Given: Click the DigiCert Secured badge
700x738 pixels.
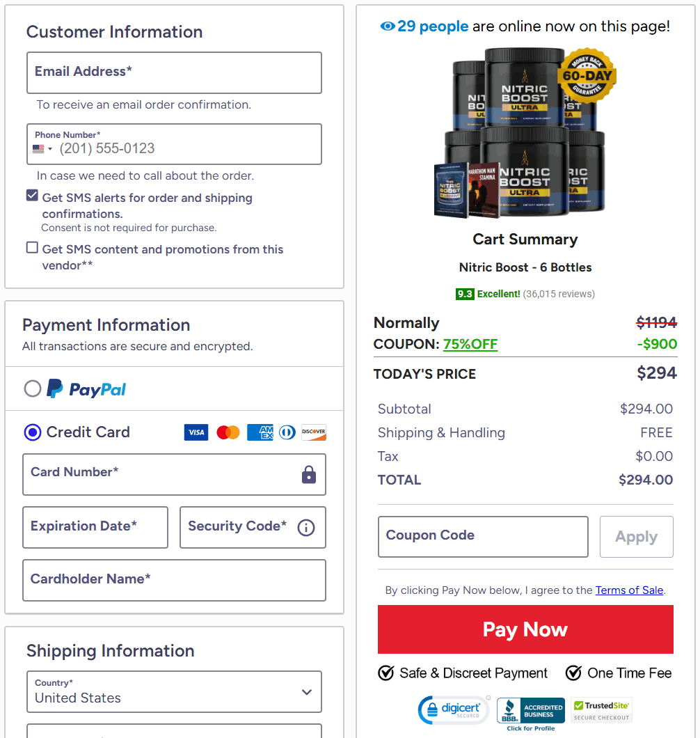Looking at the screenshot, I should (453, 710).
